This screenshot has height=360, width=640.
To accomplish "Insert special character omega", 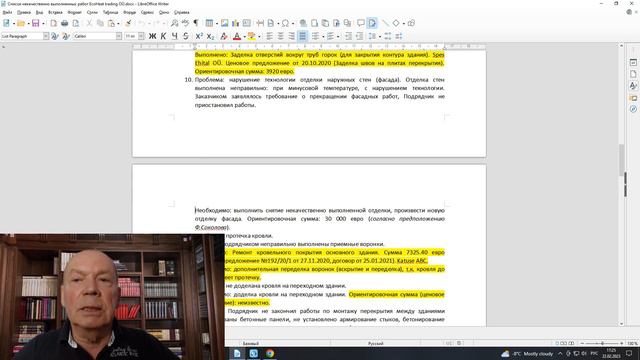I will click(x=285, y=23).
